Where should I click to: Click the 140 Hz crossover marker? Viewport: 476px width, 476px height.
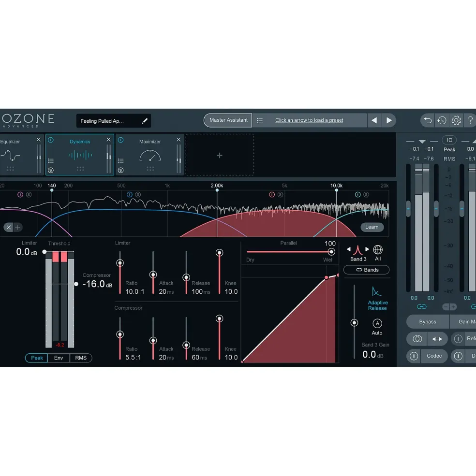pyautogui.click(x=52, y=190)
